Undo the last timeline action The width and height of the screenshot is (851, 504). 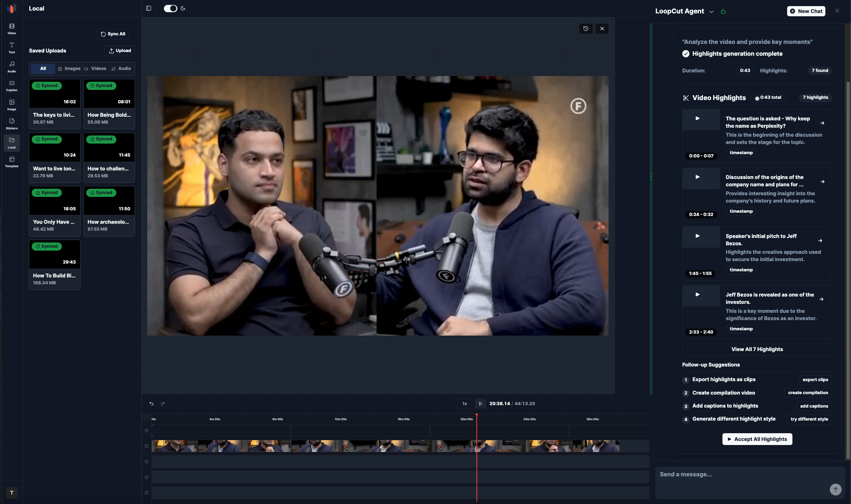[x=151, y=404]
